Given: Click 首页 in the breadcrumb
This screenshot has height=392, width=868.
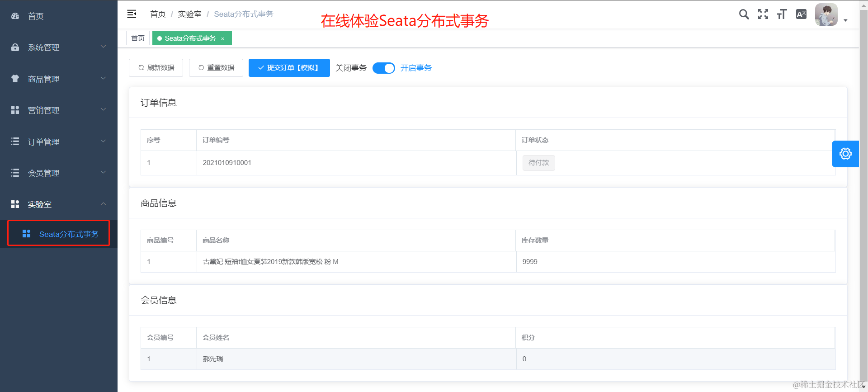Looking at the screenshot, I should coord(158,14).
